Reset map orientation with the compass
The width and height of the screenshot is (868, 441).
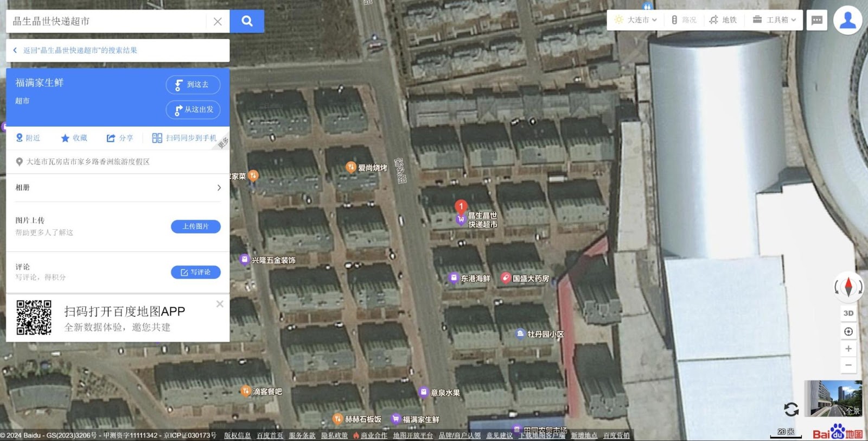point(848,287)
